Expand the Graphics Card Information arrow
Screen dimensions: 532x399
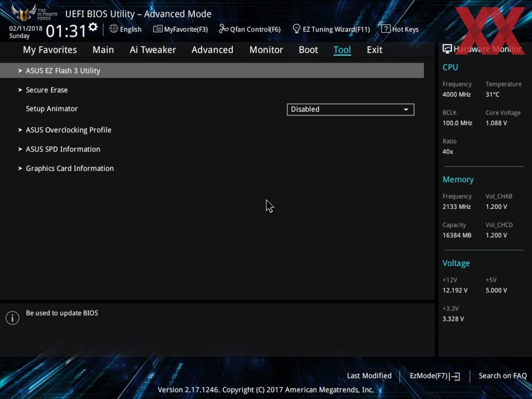pos(20,168)
